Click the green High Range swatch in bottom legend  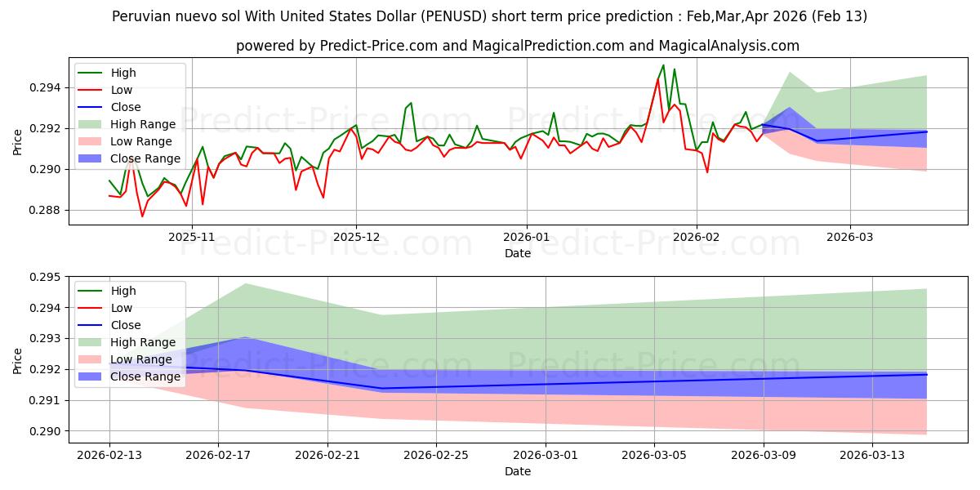click(x=92, y=343)
